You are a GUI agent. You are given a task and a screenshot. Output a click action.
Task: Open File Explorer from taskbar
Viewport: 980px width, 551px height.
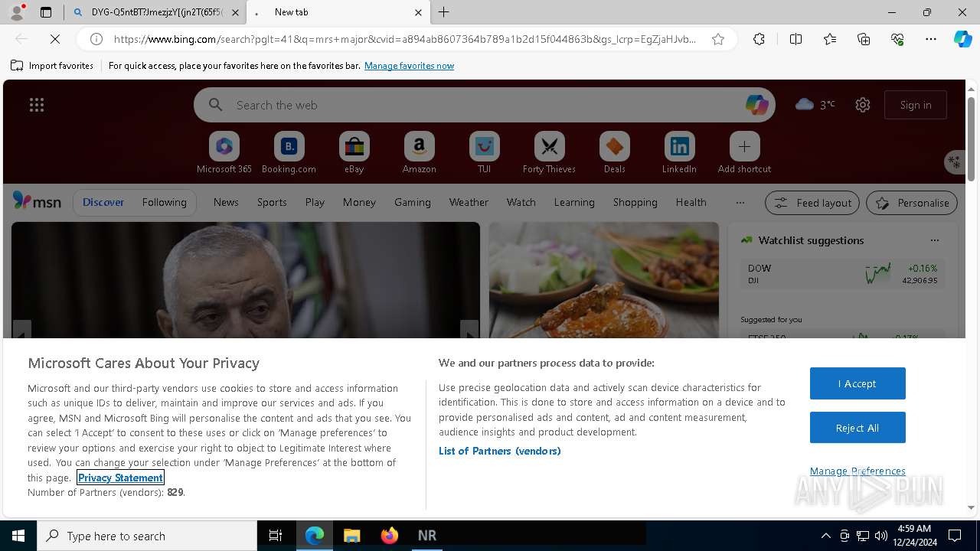click(351, 536)
